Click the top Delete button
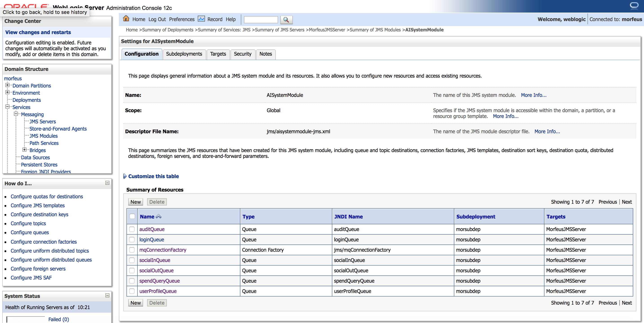Image resolution: width=644 pixels, height=323 pixels. coord(157,202)
